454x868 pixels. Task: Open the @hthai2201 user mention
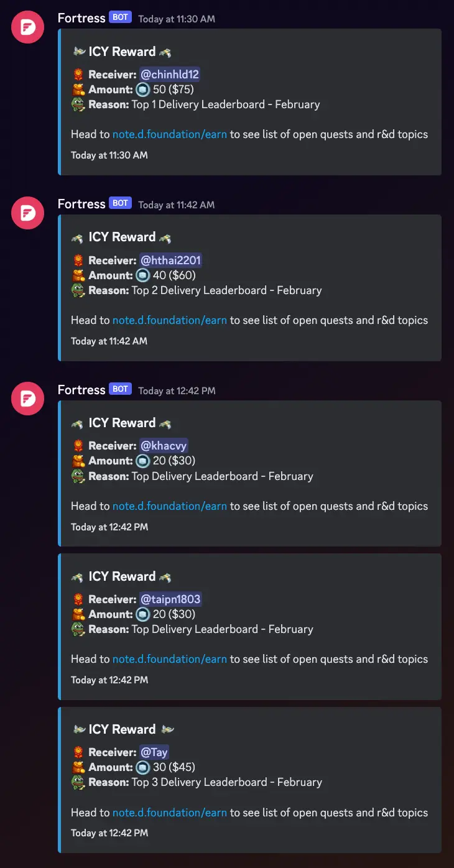click(x=171, y=261)
